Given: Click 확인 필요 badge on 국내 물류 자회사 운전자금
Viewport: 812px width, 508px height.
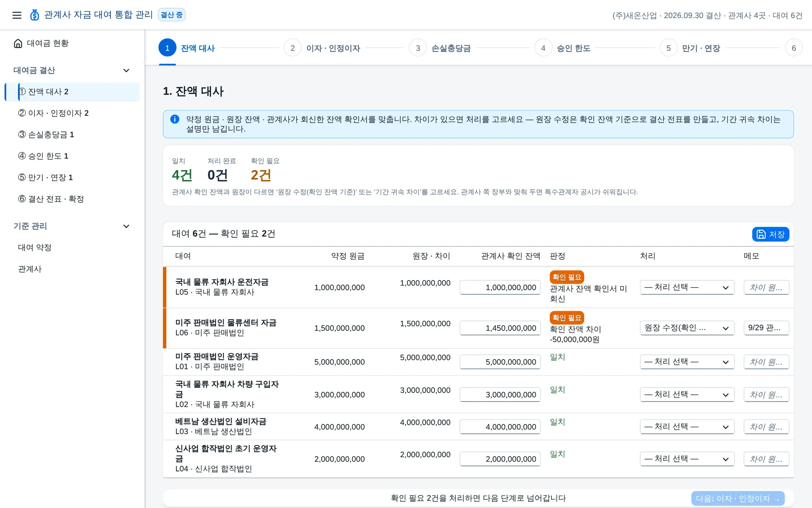Looking at the screenshot, I should coord(567,277).
